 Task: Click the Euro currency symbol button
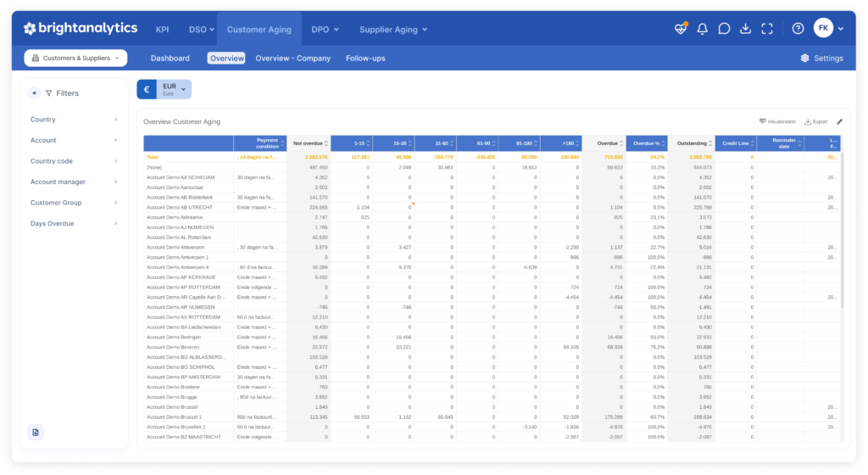(147, 89)
